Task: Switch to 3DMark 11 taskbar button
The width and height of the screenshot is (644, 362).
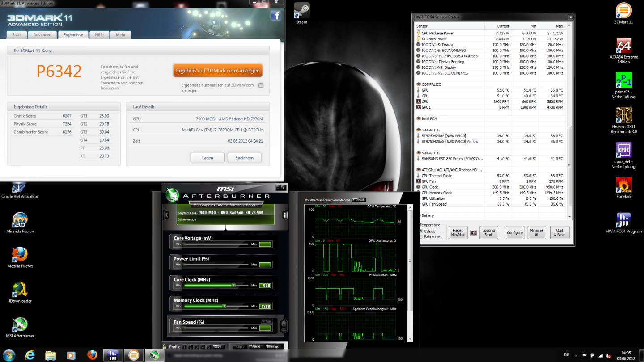Action: (133, 355)
